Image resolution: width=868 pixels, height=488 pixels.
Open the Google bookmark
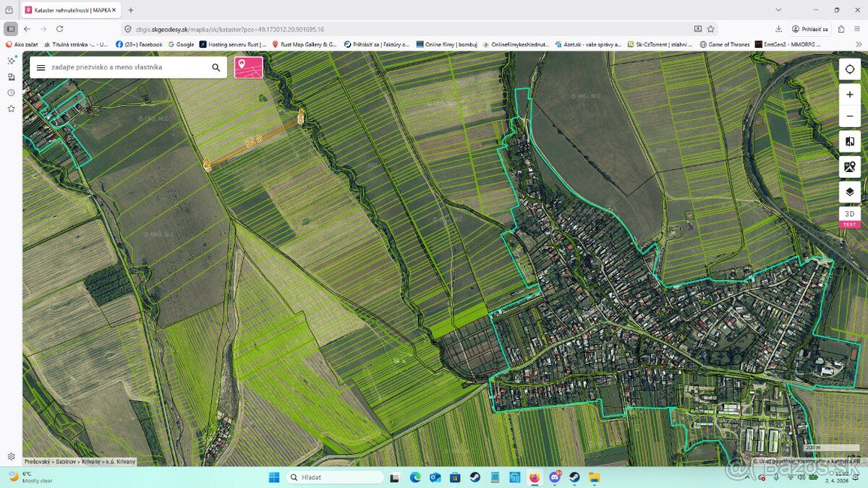click(x=181, y=44)
